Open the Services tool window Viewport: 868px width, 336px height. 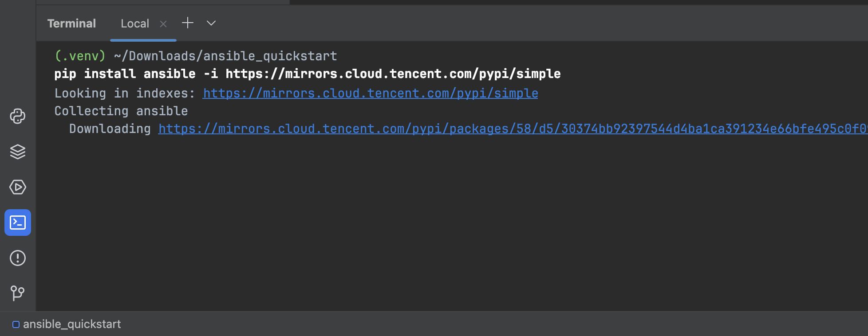18,152
